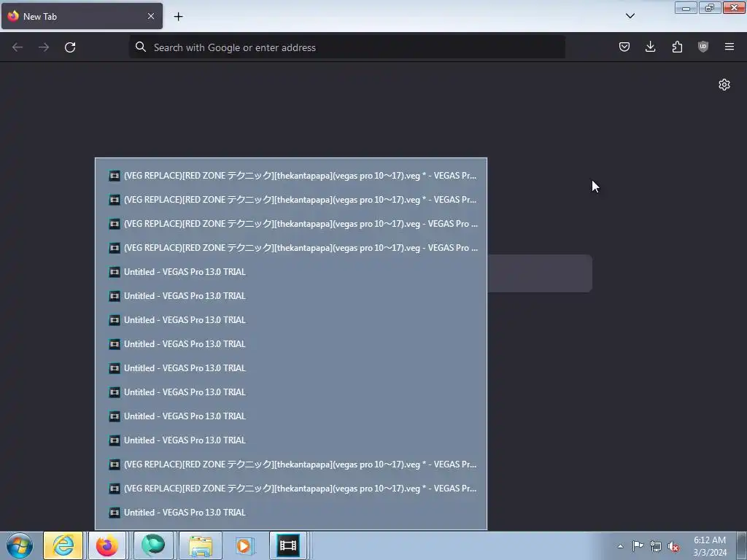Expand the List all tabs chevron
This screenshot has height=560, width=747.
point(630,16)
